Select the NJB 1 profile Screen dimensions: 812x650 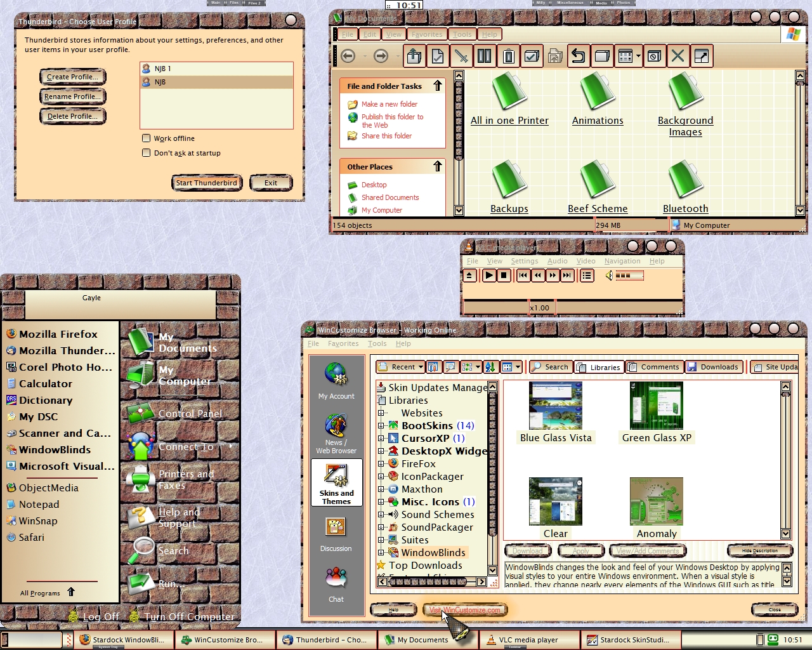tap(216, 69)
